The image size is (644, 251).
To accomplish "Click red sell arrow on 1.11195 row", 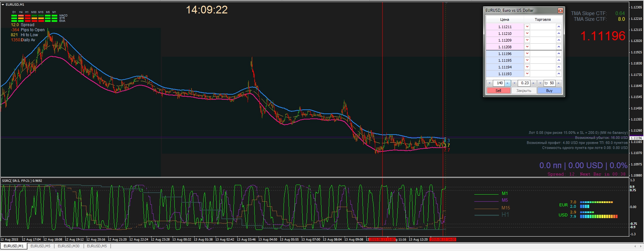I will click(x=527, y=60).
